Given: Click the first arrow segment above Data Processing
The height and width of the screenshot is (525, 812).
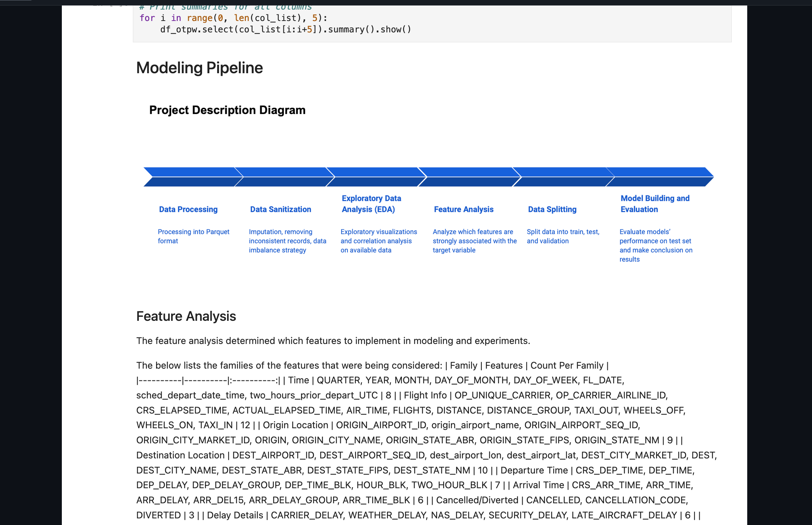Looking at the screenshot, I should (x=191, y=177).
